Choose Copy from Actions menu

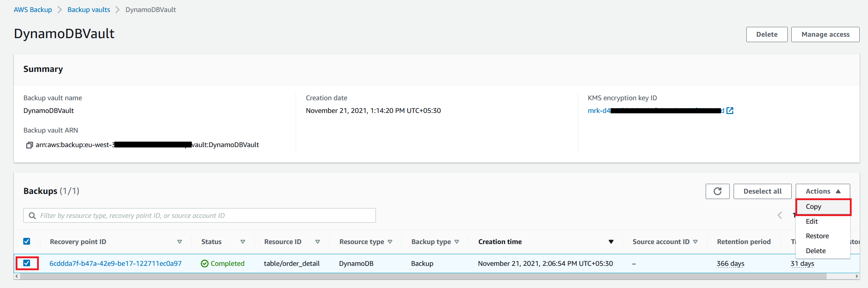click(x=823, y=207)
